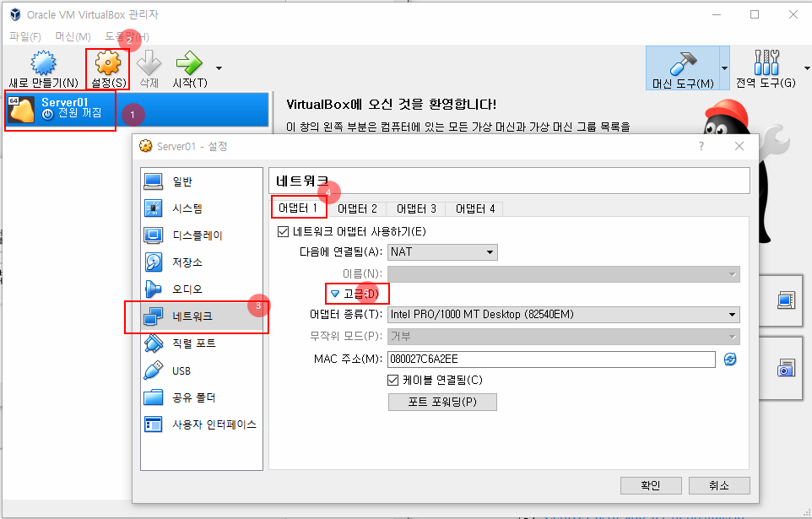The height and width of the screenshot is (519, 812).
Task: Open 오디오 settings category
Action: (202, 289)
